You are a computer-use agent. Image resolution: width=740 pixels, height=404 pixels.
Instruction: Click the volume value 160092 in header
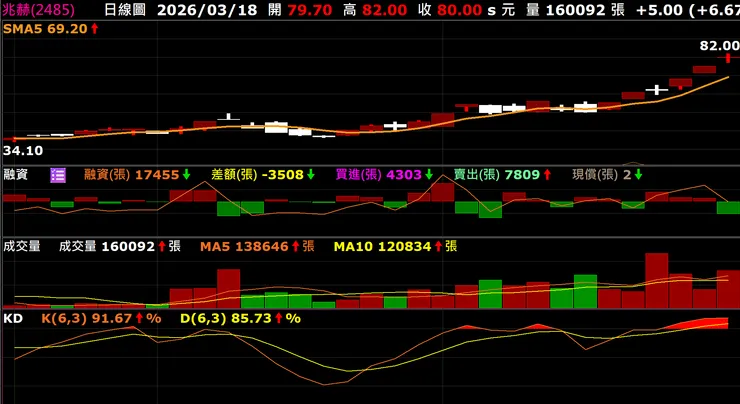[576, 10]
